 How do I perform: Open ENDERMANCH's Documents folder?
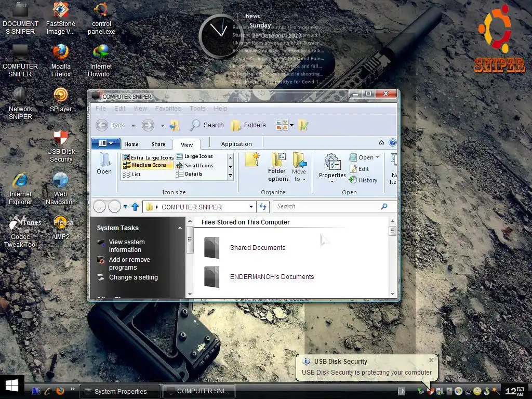click(259, 277)
